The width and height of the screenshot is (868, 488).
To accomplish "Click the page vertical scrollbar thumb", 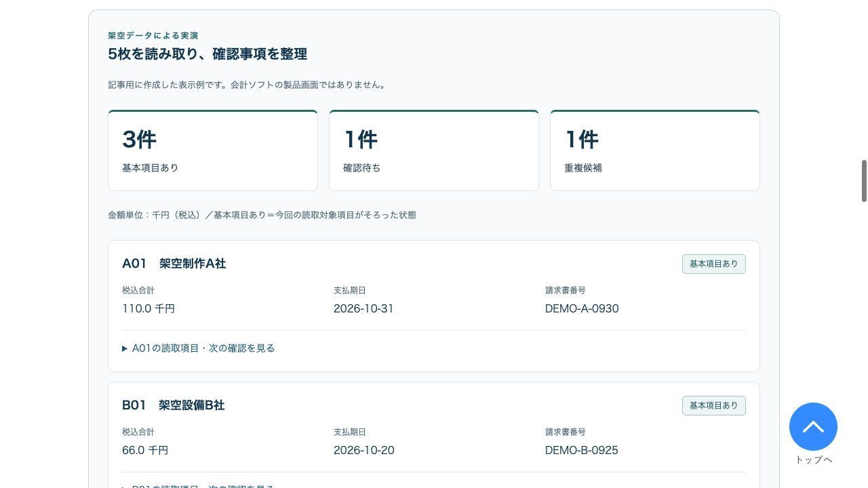I will [x=864, y=181].
